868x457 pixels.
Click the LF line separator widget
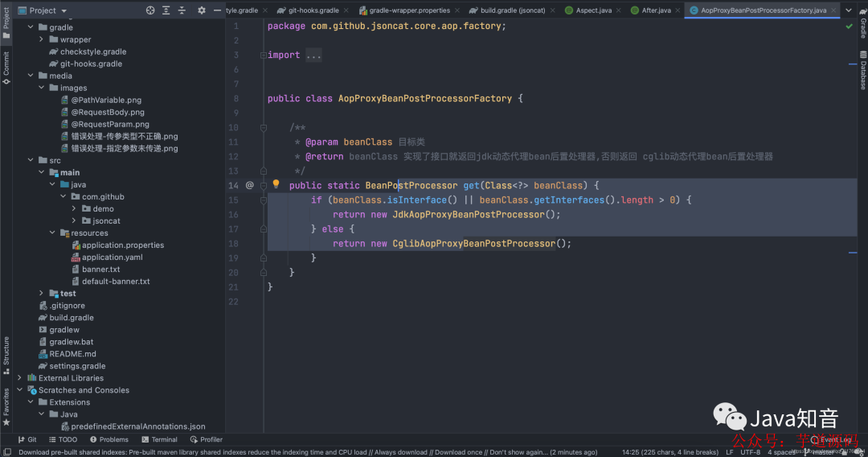coord(730,452)
